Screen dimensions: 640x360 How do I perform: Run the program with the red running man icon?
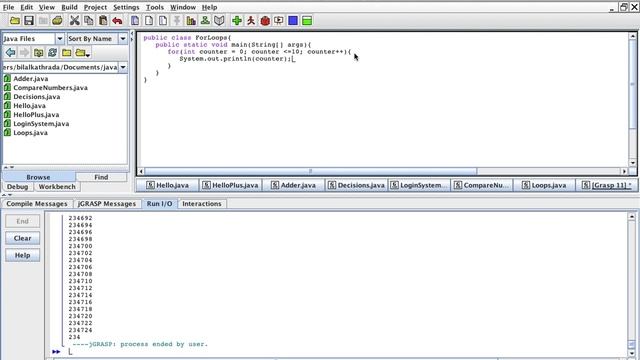click(x=251, y=20)
